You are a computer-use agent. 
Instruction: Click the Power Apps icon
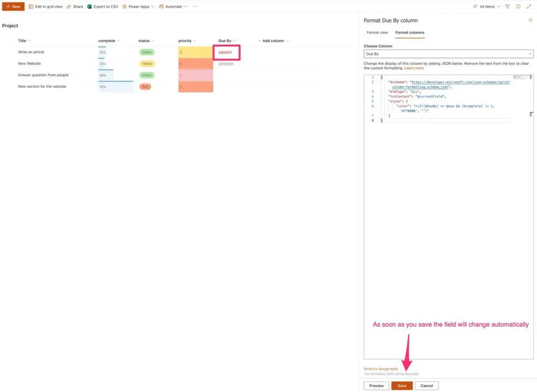coord(125,7)
